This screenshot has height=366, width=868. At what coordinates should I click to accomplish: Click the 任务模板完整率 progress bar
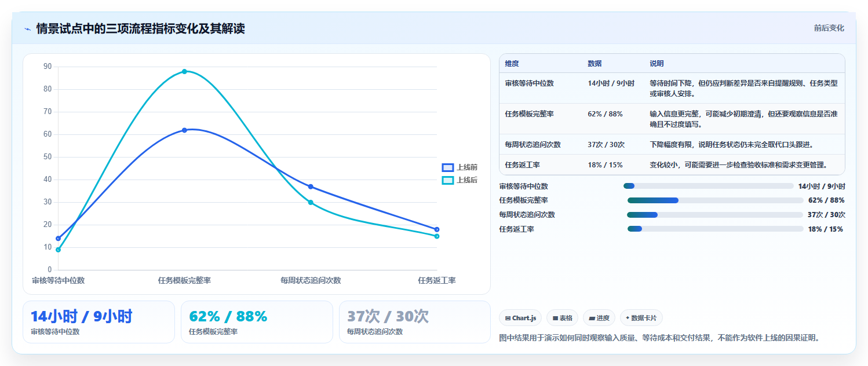tap(715, 200)
